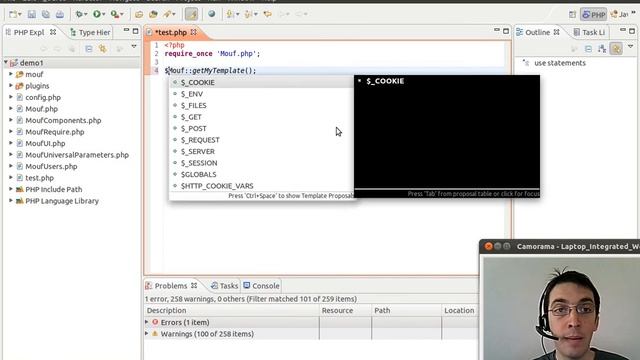Collapse the demo1 project node

(x=6, y=62)
